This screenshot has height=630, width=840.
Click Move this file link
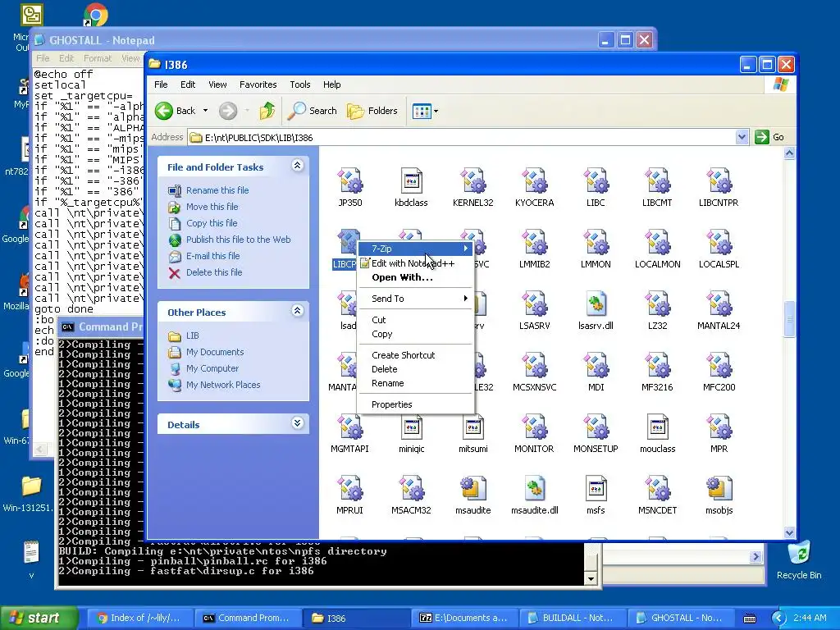click(x=212, y=207)
